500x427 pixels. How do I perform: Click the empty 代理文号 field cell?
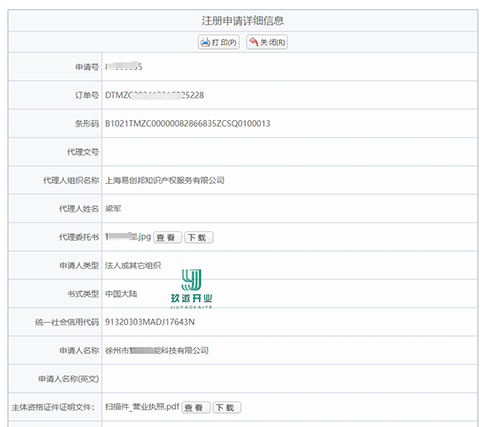[290, 152]
